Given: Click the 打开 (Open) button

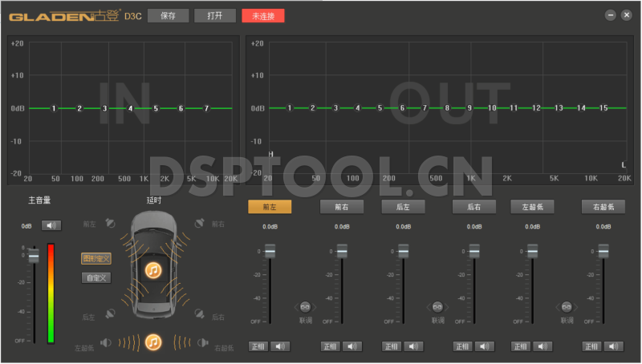Looking at the screenshot, I should 215,15.
